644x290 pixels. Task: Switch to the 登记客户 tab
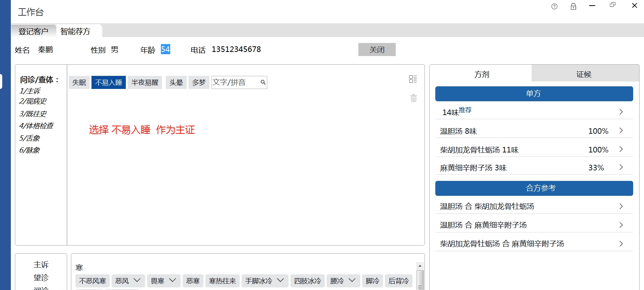point(34,31)
